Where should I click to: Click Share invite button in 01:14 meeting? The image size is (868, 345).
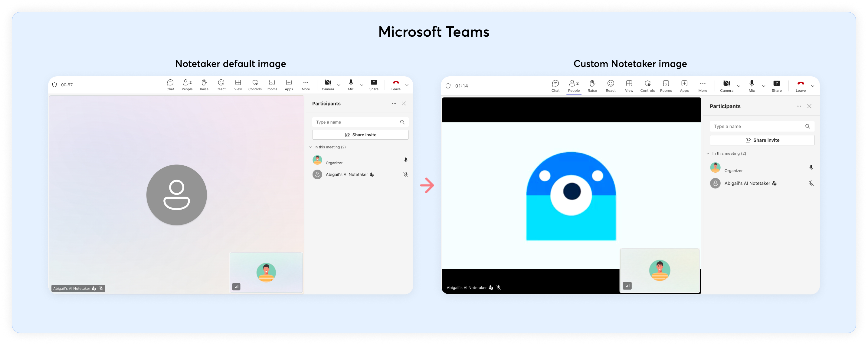click(x=762, y=140)
